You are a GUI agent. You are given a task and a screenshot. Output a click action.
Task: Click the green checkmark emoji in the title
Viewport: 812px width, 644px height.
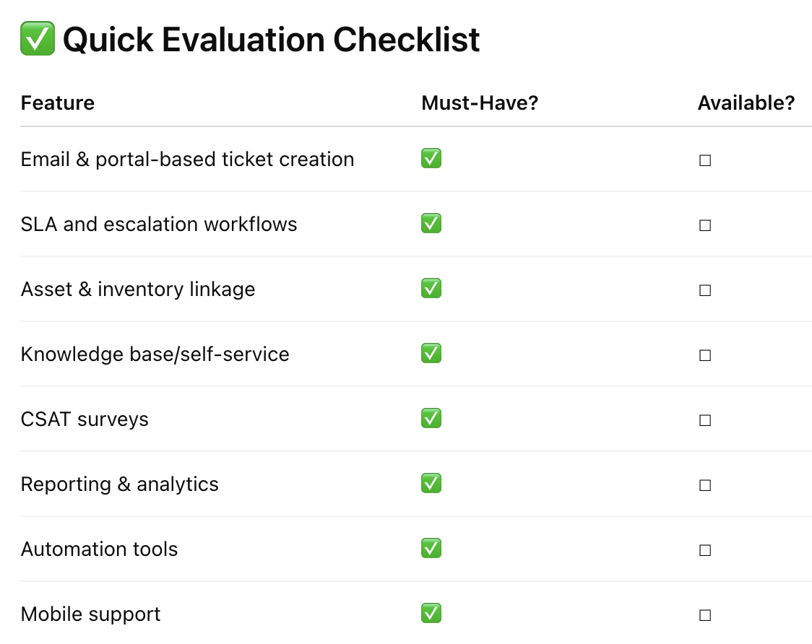coord(38,39)
